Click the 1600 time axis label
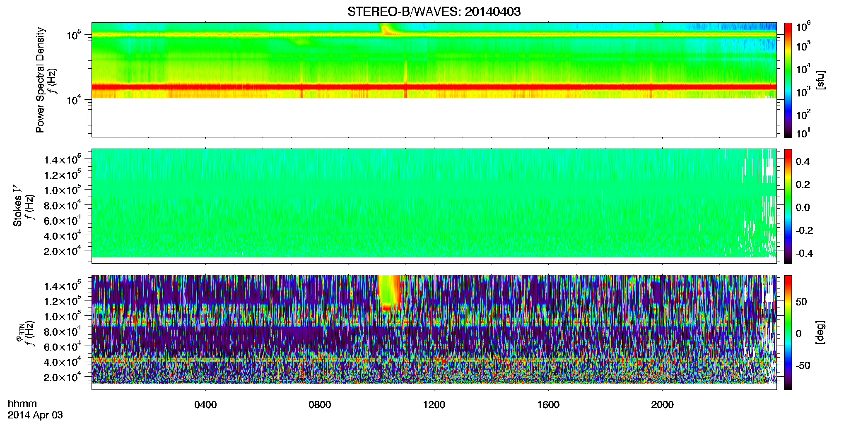 click(x=548, y=405)
